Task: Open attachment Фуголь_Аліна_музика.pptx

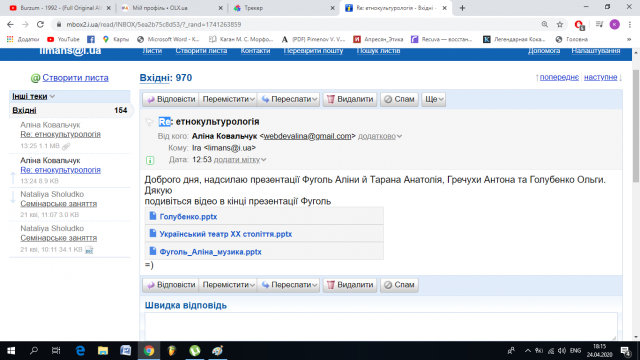Action: (x=210, y=252)
